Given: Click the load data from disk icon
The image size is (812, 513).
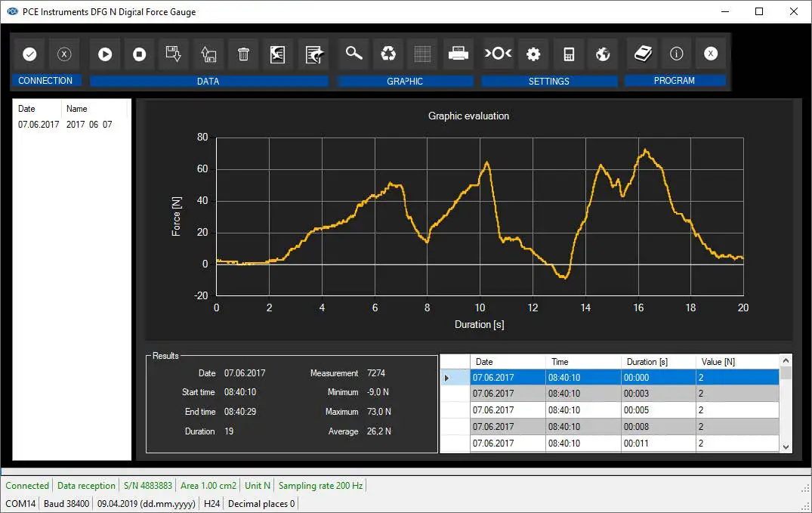Looking at the screenshot, I should click(x=208, y=54).
